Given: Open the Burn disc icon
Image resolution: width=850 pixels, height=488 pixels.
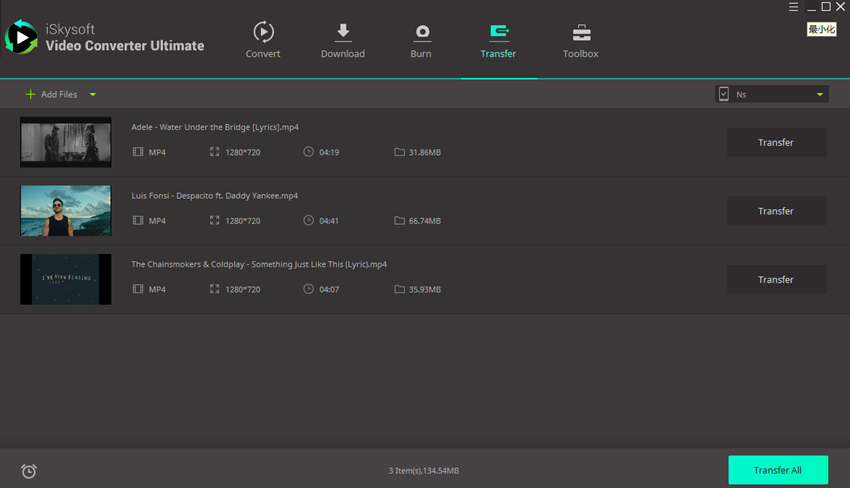Looking at the screenshot, I should [421, 32].
